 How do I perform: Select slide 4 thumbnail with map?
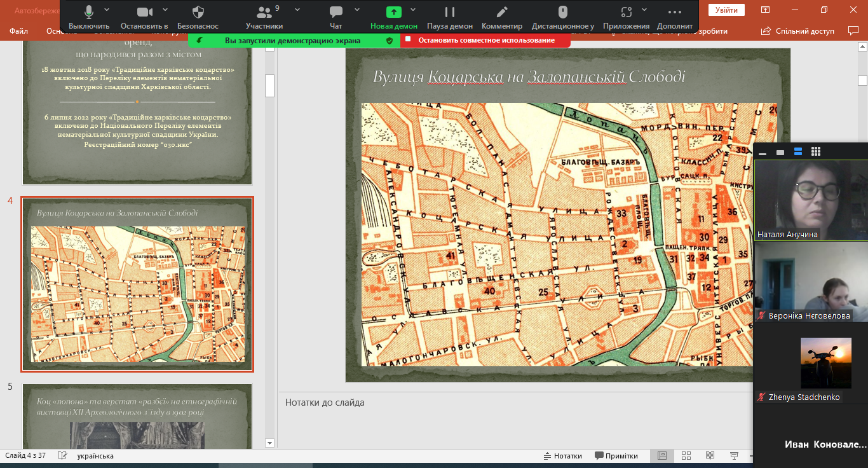point(137,284)
